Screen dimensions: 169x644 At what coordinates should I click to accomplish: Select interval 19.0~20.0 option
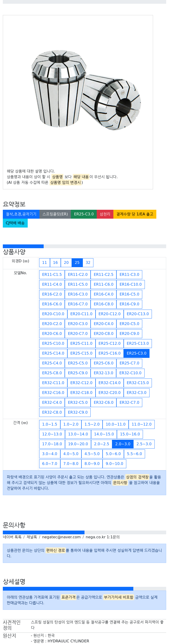pos(78,444)
